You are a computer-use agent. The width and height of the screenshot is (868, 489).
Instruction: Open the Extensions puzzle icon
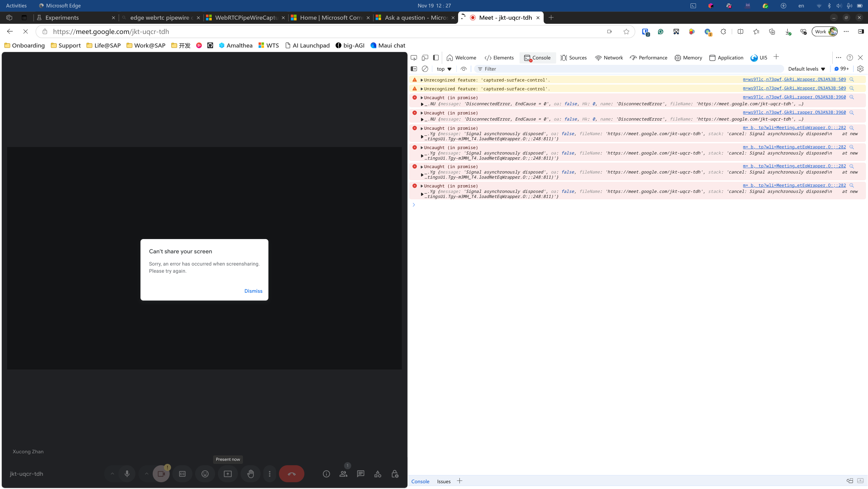[x=723, y=32]
